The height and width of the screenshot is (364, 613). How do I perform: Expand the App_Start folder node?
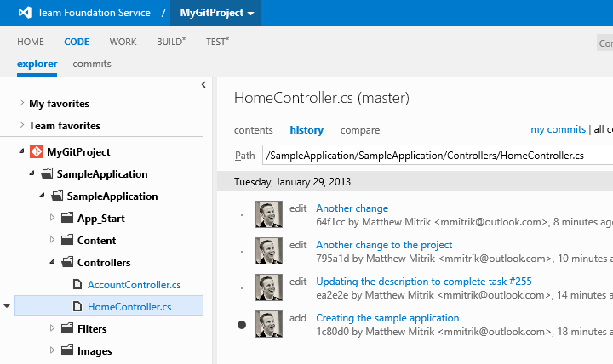pyautogui.click(x=53, y=218)
